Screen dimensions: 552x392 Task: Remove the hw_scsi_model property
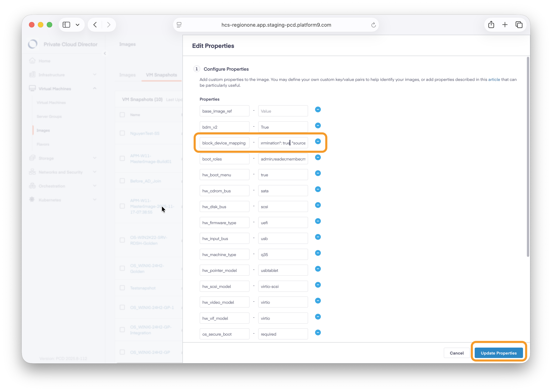[x=318, y=285]
